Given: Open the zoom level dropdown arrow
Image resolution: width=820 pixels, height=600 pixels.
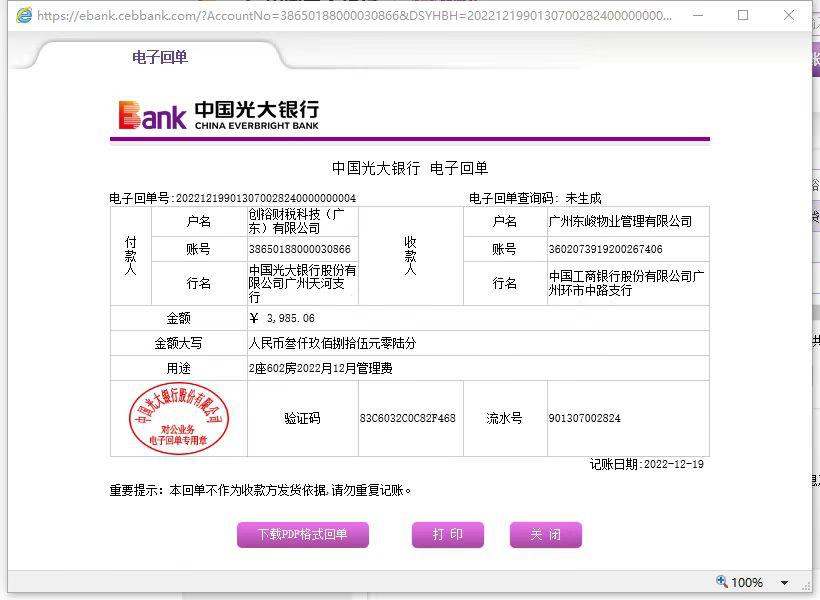Looking at the screenshot, I should coord(784,583).
